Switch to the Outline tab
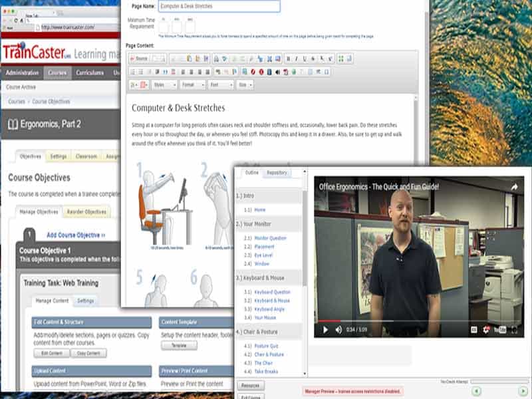Image resolution: width=532 pixels, height=399 pixels. (x=252, y=173)
